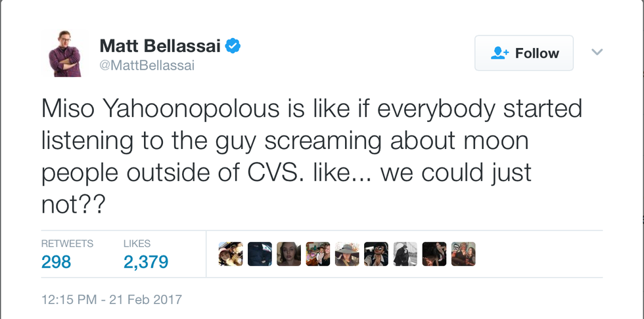This screenshot has width=644, height=319.
Task: Open the third liker's close-up face avatar
Action: [288, 254]
